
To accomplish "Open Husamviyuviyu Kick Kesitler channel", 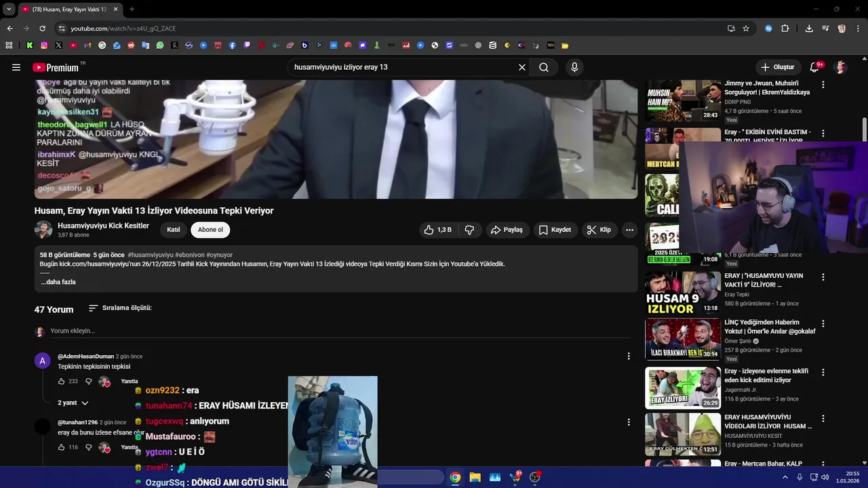I will (103, 226).
